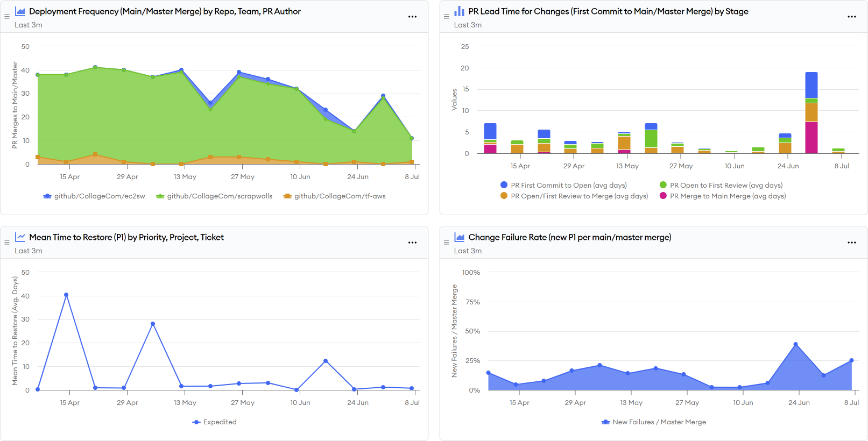868x441 pixels.
Task: Click the magenta PR Merge to Main Merge swatch
Action: coord(663,196)
